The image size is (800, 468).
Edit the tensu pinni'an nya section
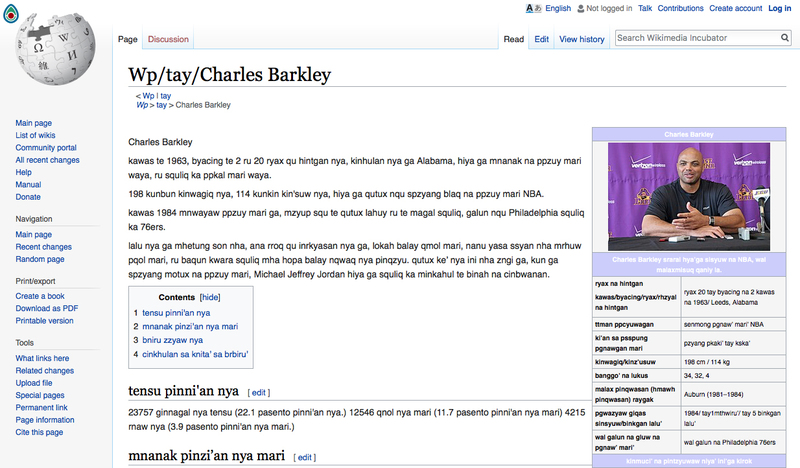259,392
